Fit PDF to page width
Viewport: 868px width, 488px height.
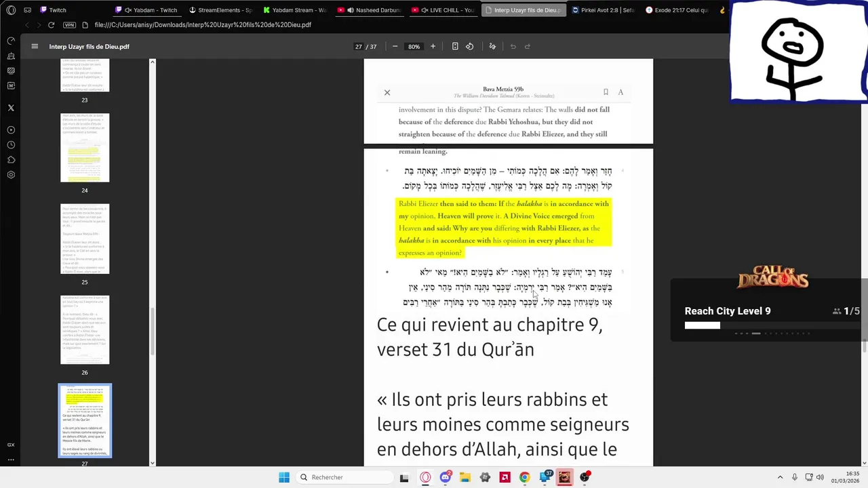[455, 46]
